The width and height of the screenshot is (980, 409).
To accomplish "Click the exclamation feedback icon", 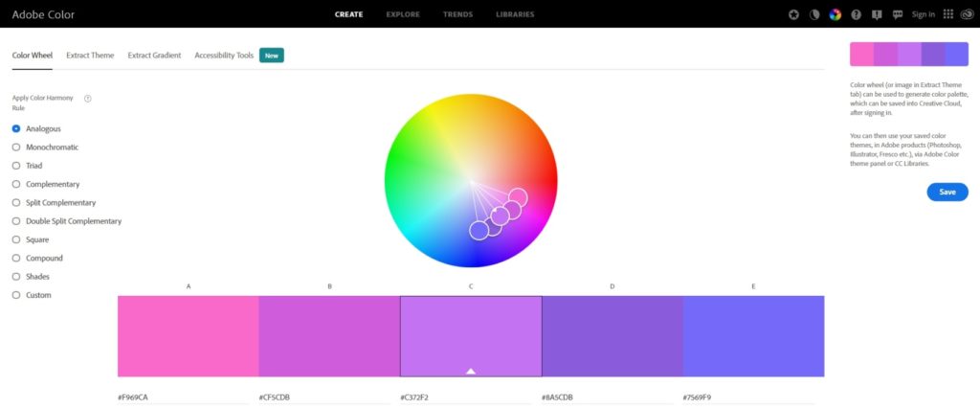I will pyautogui.click(x=877, y=14).
